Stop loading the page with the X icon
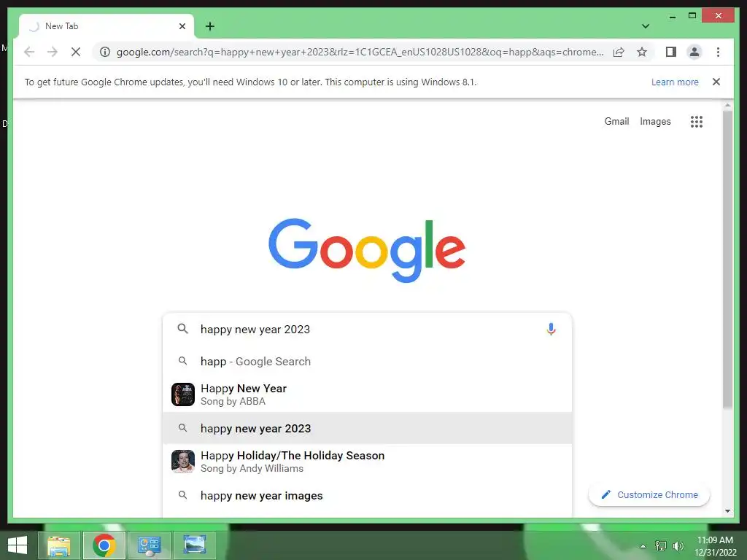 (76, 52)
